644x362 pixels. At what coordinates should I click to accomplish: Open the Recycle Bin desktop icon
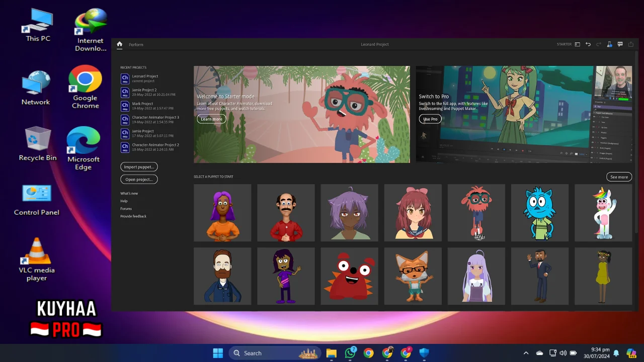[38, 144]
